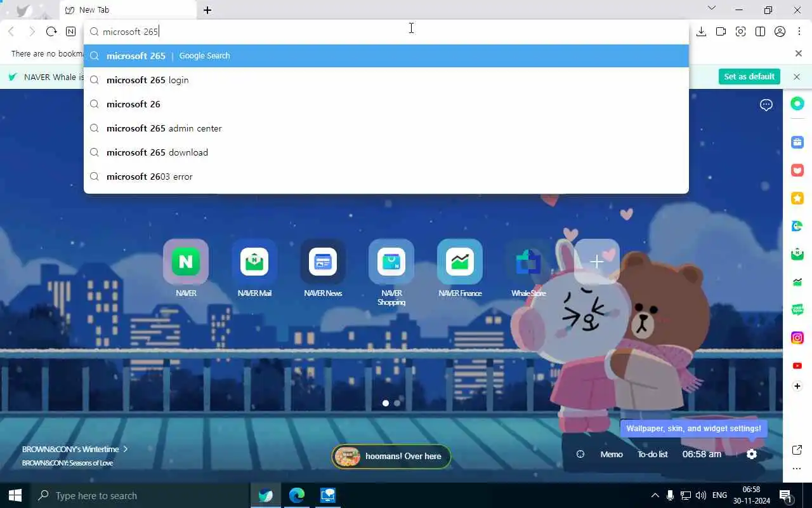Click the circular focus icon beside Memo
Screen dimensions: 812x508
coord(580,454)
